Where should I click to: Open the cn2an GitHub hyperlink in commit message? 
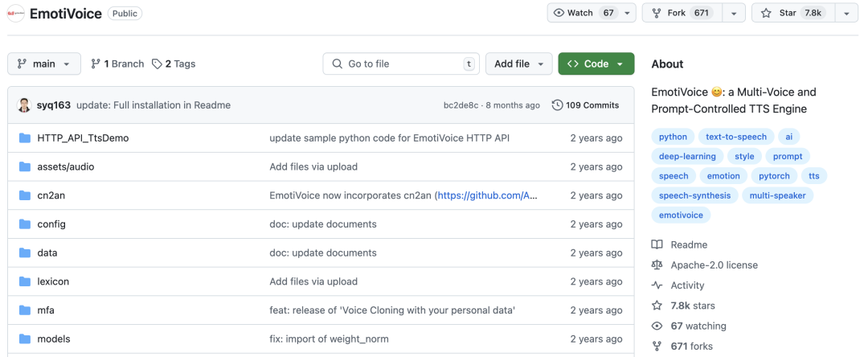coord(488,195)
